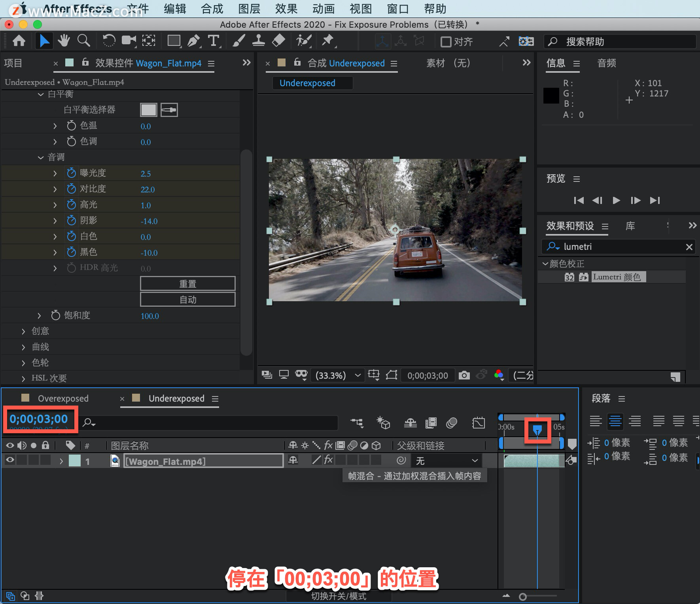The image size is (700, 604).
Task: Toggle the 黑色 stopwatch keyframe
Action: 71,252
